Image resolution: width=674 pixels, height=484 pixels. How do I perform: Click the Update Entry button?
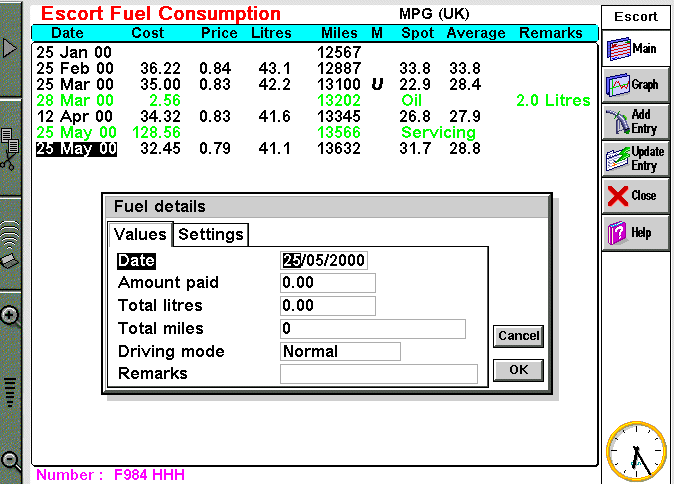[635, 159]
